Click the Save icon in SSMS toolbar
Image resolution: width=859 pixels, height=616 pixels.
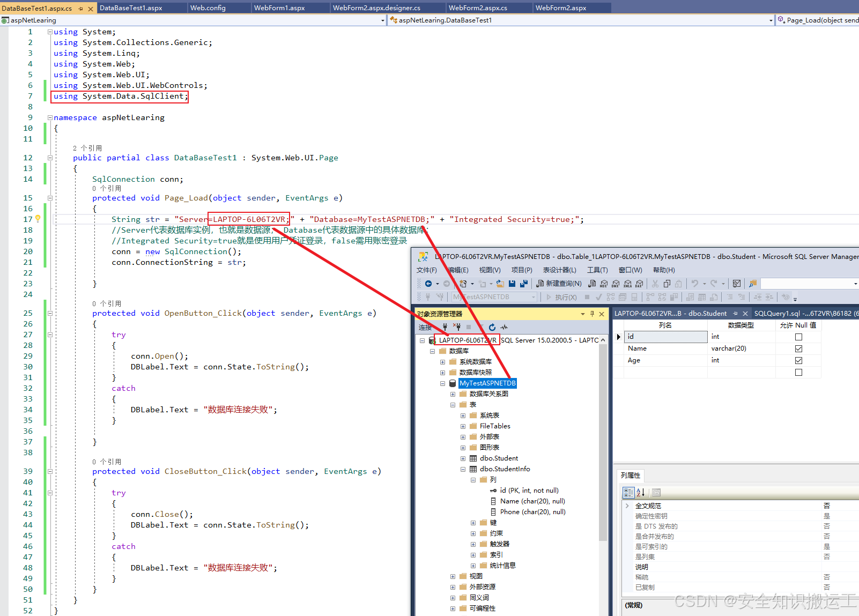(512, 284)
